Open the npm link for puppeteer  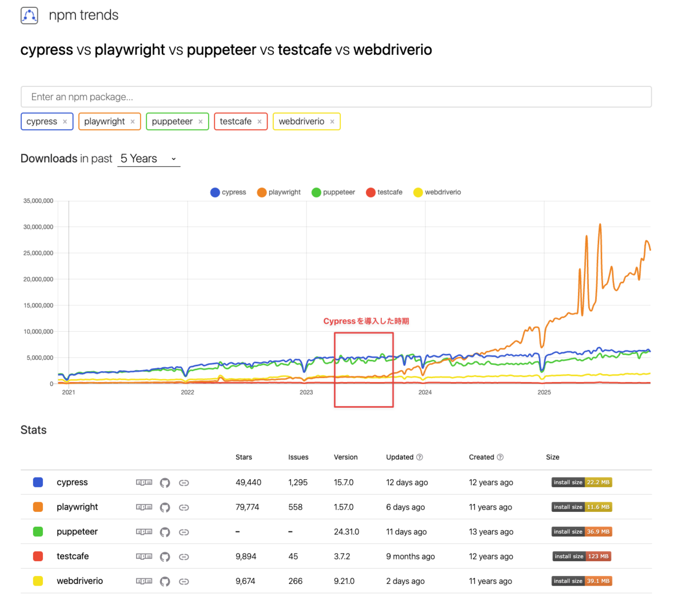point(144,532)
